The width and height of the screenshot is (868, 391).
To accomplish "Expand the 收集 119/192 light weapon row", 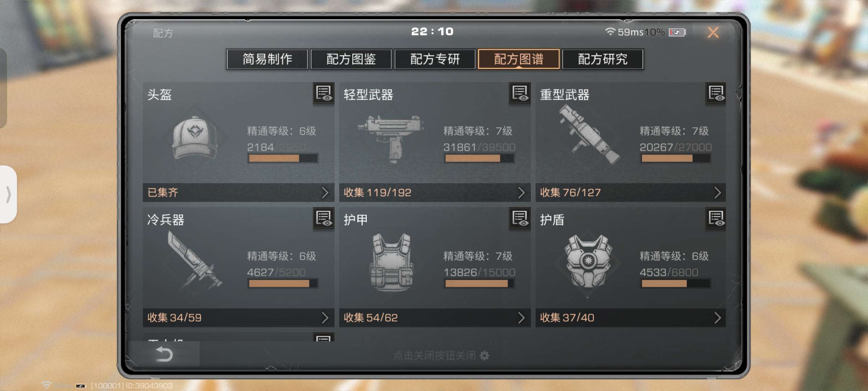I will pos(435,193).
